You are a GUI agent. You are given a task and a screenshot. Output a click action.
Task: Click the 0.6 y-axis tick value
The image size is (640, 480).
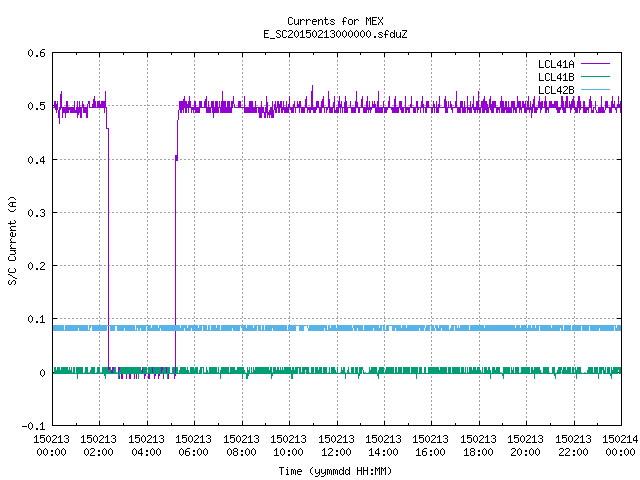[x=36, y=53]
